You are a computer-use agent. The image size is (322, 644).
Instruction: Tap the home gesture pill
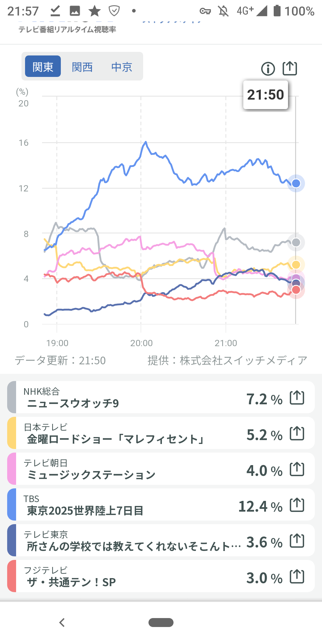pyautogui.click(x=161, y=623)
